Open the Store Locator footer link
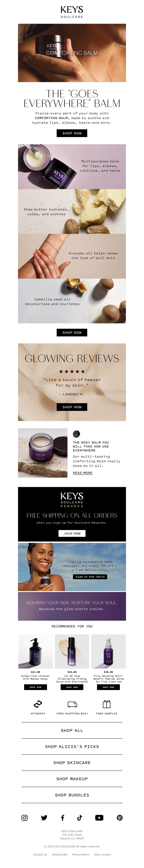 pyautogui.click(x=102, y=855)
